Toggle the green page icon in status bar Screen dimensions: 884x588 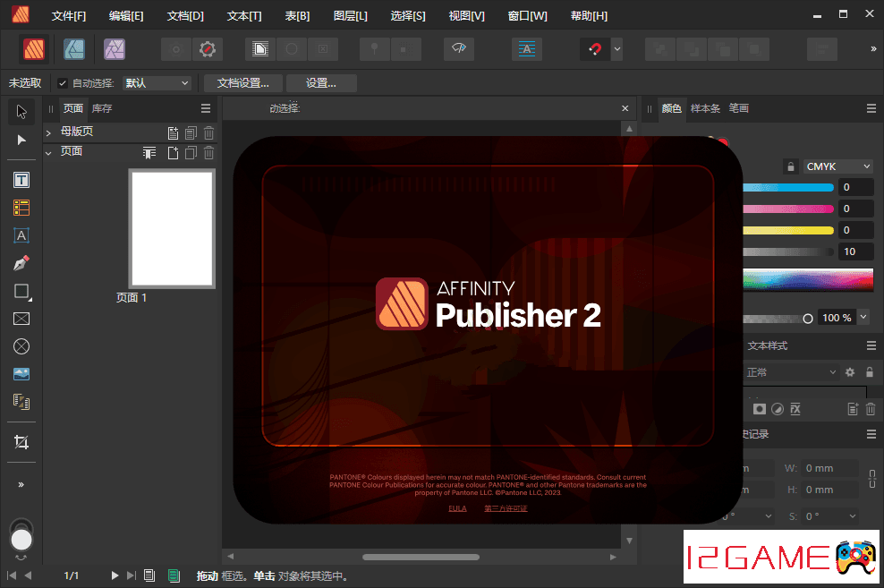coord(174,575)
